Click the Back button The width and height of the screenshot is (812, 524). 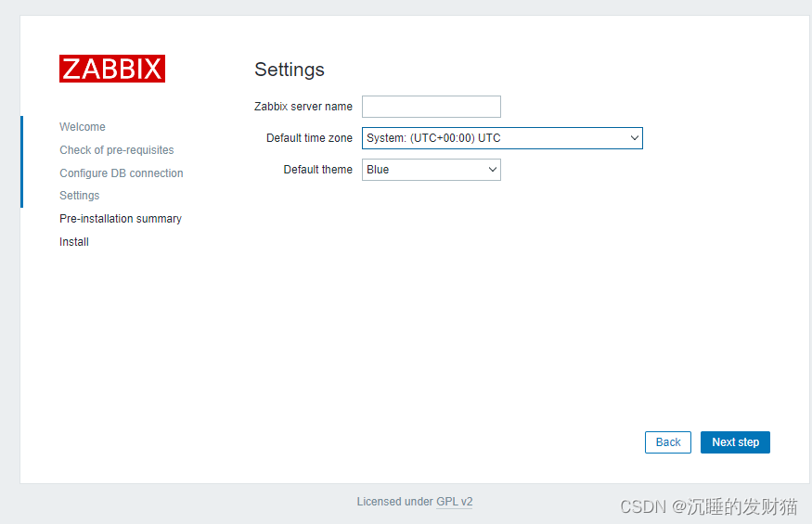(668, 442)
